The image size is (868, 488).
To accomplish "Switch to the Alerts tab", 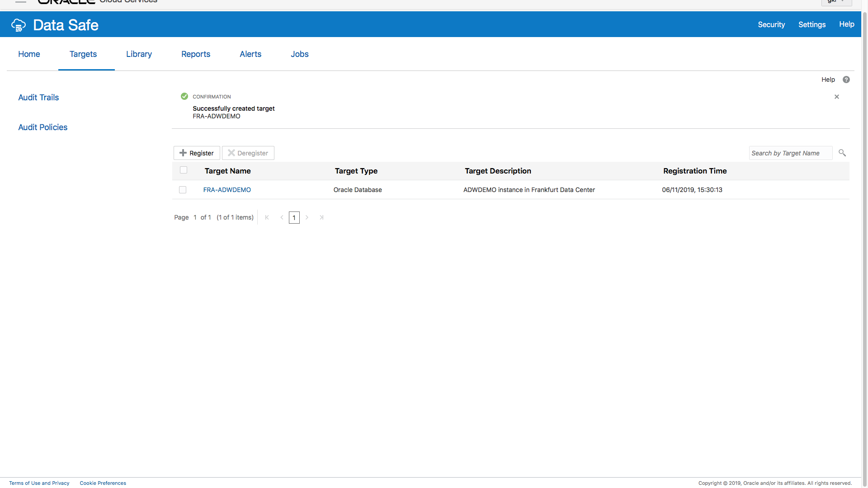I will pos(250,54).
